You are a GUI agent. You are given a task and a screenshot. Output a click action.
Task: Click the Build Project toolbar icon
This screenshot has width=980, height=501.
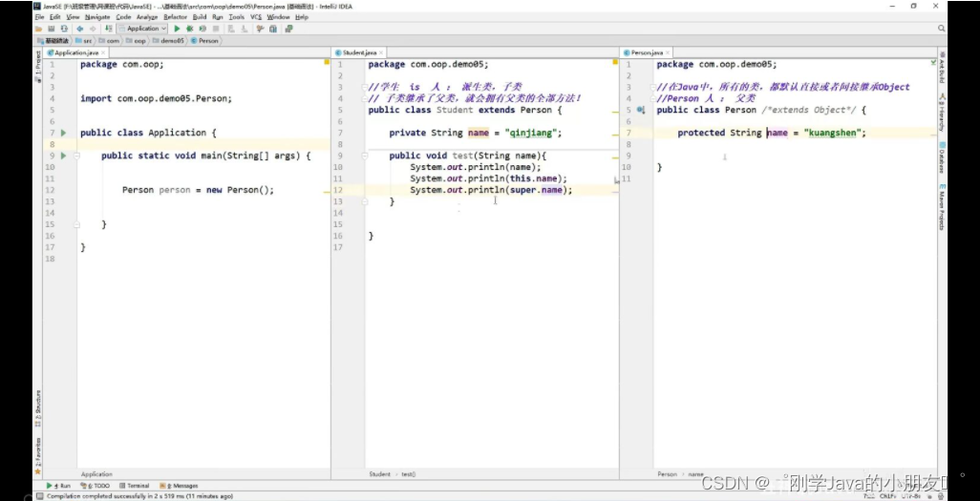[109, 29]
